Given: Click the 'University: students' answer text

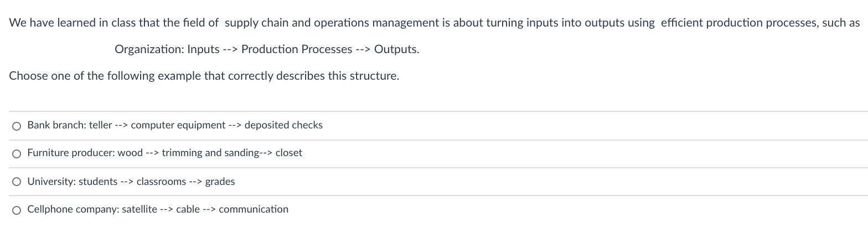Looking at the screenshot, I should click(x=72, y=182).
